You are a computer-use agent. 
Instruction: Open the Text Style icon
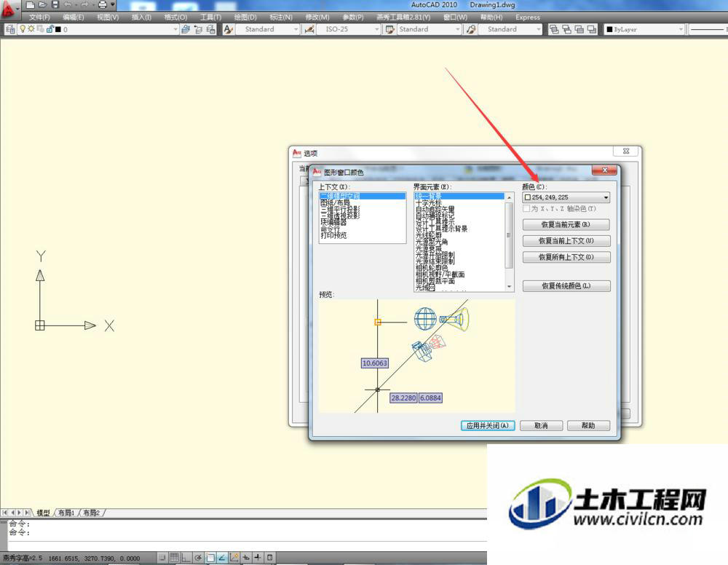coord(228,29)
